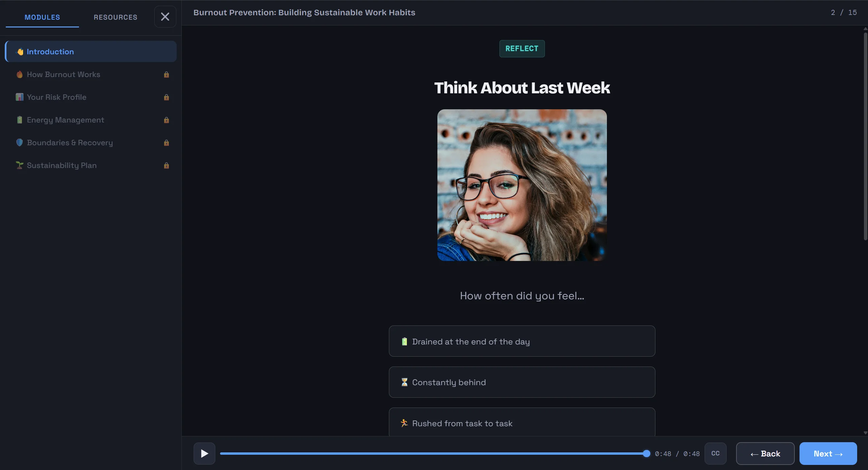Click the lock icon on Boundaries & Recovery
Viewport: 868px width, 470px height.
pos(166,143)
